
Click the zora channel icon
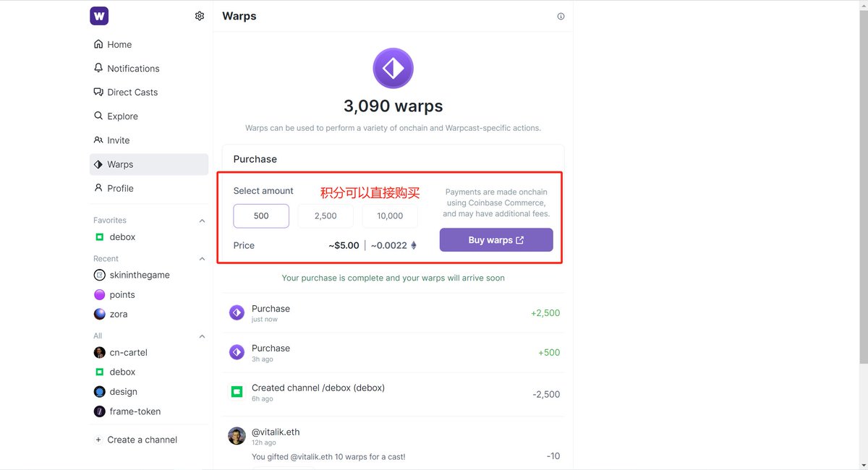pos(100,314)
